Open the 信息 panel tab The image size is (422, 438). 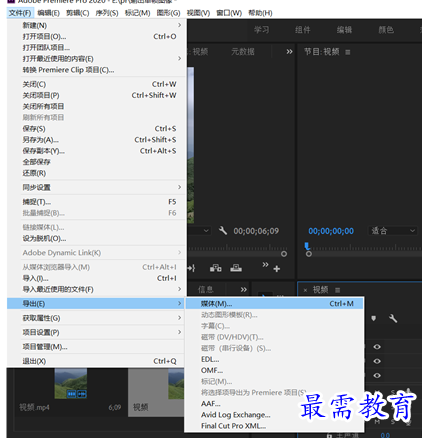point(205,290)
